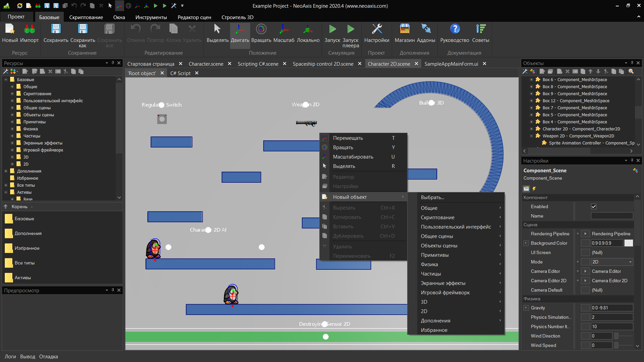This screenshot has height=362, width=644.
Task: Open Настройки wrench icon in the ribbon
Action: pos(377,33)
